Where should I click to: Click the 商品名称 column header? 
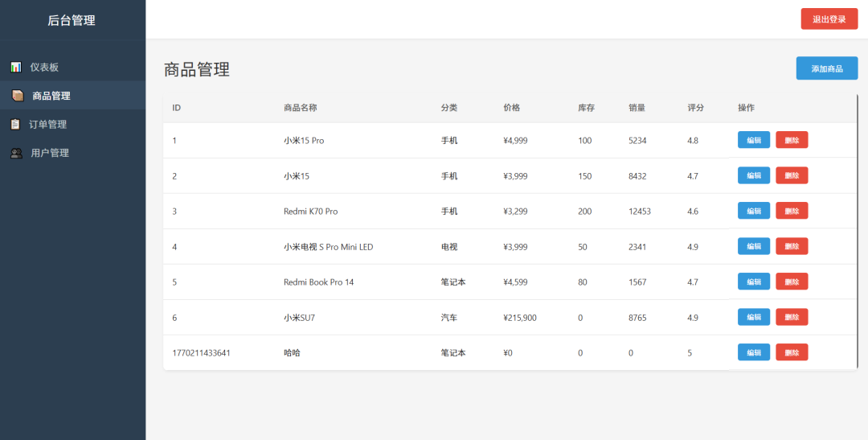coord(300,108)
